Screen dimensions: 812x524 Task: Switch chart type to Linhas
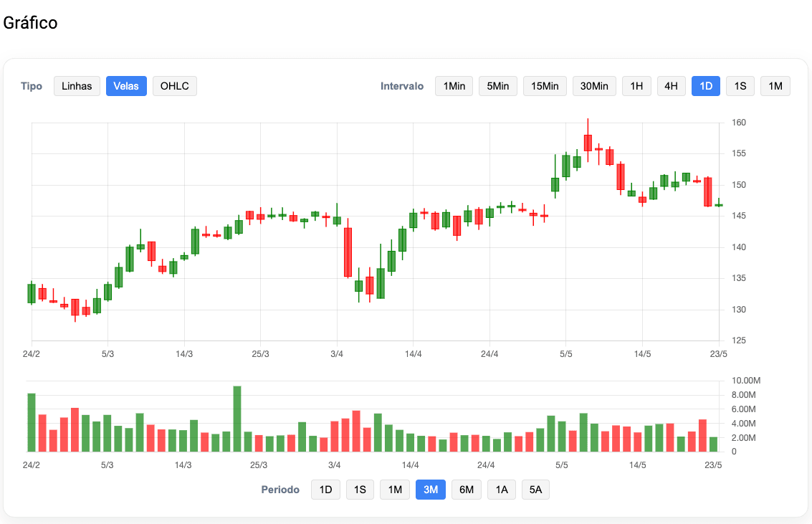(77, 86)
